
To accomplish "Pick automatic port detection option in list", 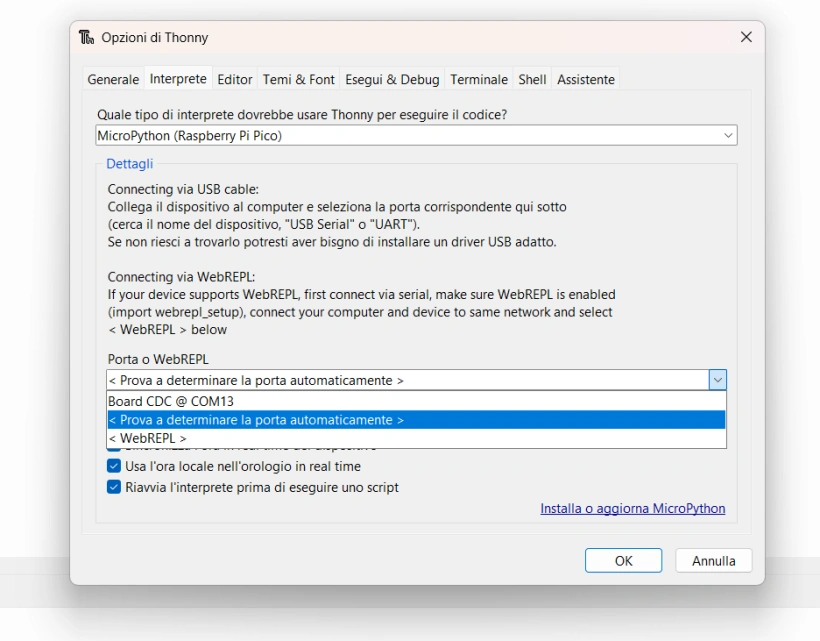I will coord(416,420).
